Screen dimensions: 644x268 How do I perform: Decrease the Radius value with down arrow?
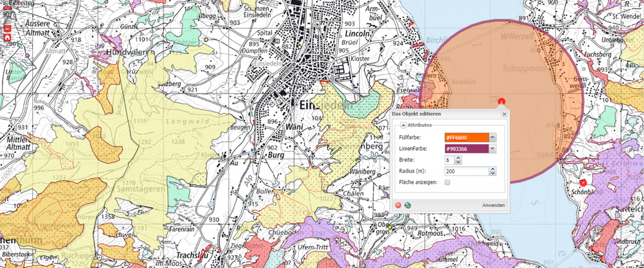pyautogui.click(x=493, y=173)
